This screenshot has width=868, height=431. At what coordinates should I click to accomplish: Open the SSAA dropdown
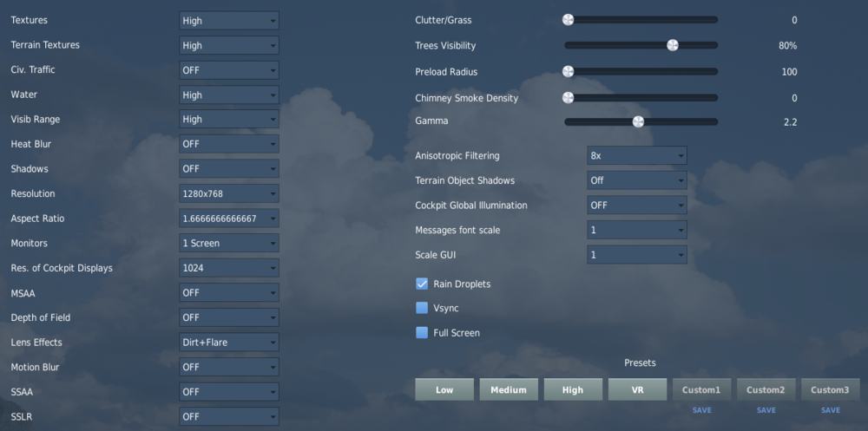click(228, 392)
